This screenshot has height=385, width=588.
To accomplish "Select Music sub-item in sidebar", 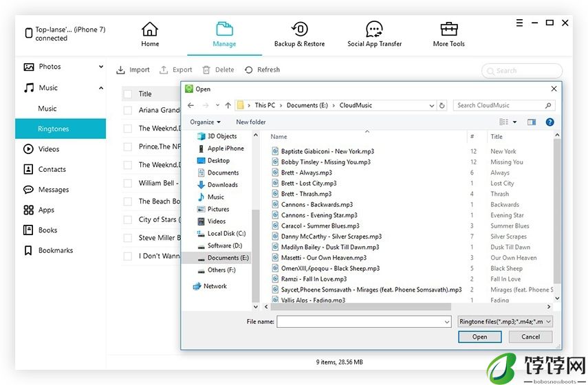I will click(x=47, y=109).
